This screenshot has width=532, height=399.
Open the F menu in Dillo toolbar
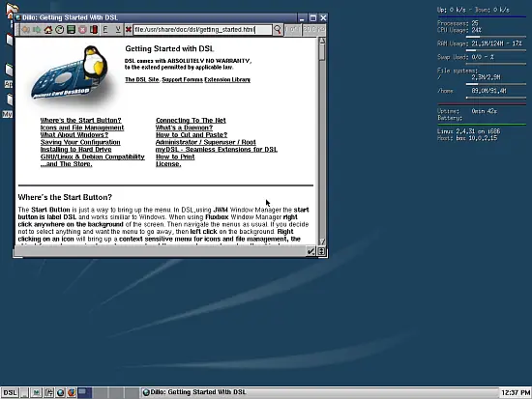[x=105, y=30]
